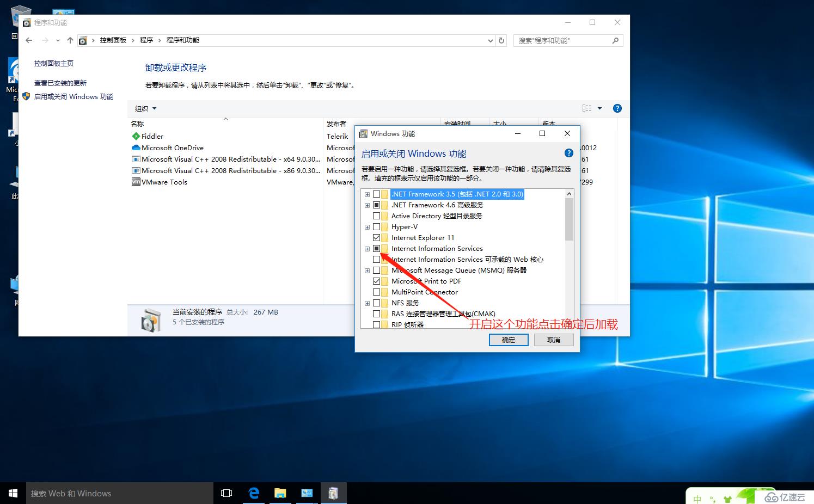
Task: Check IIS 可承载的 Web 核心 checkbox
Action: tap(376, 260)
